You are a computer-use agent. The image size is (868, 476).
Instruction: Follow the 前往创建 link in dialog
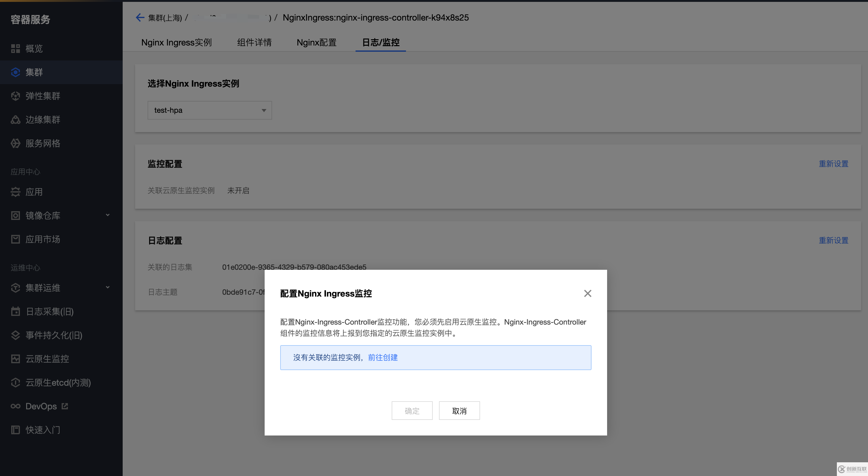pos(383,357)
